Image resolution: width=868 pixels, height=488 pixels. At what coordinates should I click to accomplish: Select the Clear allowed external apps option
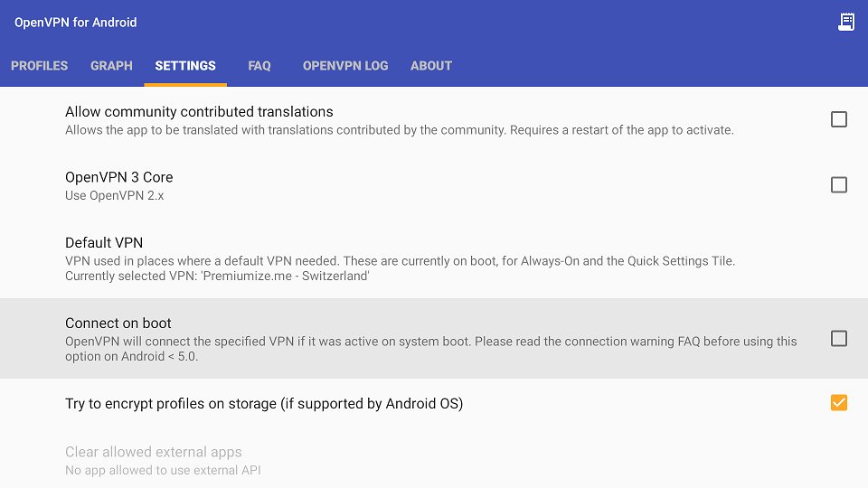(434, 460)
